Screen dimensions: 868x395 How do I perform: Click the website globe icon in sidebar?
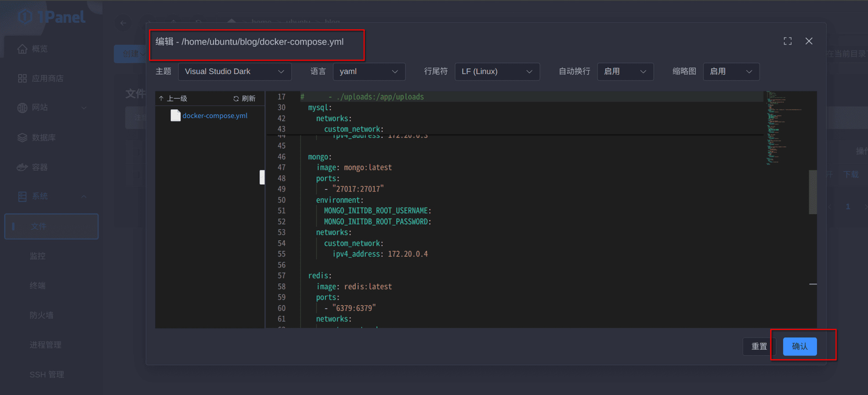pyautogui.click(x=22, y=108)
